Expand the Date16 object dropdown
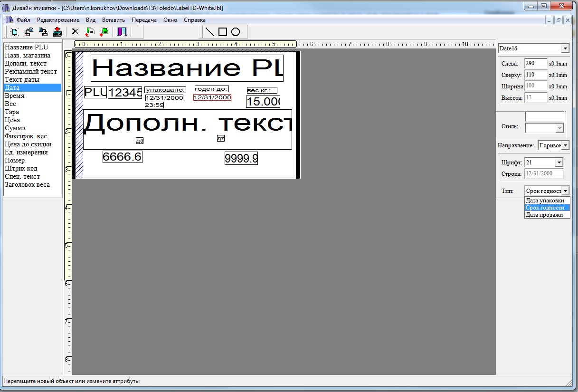 tap(565, 48)
